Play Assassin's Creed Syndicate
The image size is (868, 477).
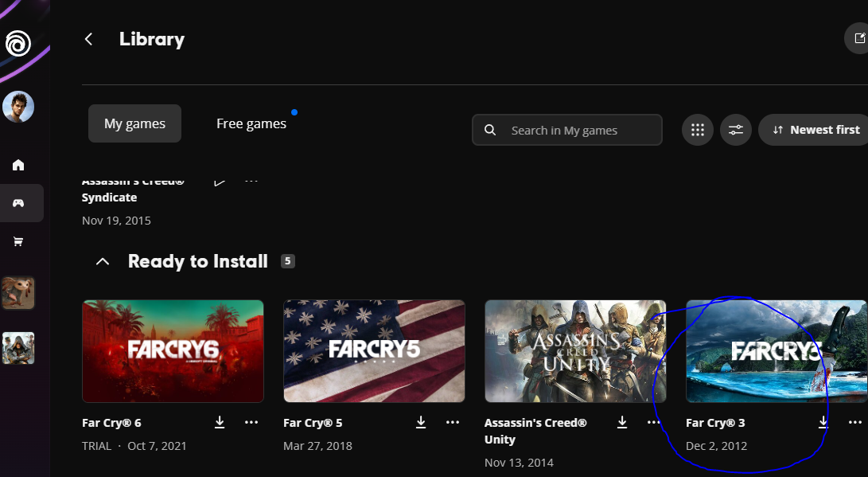pyautogui.click(x=220, y=182)
